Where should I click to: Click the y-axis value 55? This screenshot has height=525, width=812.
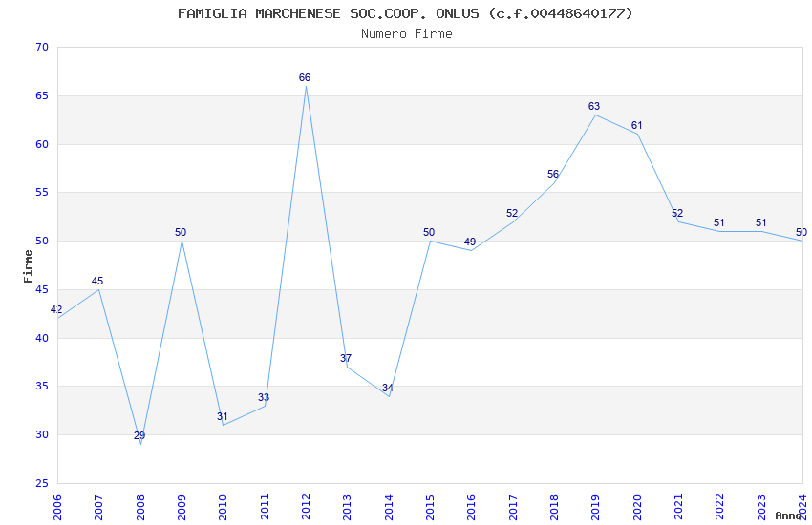42,193
